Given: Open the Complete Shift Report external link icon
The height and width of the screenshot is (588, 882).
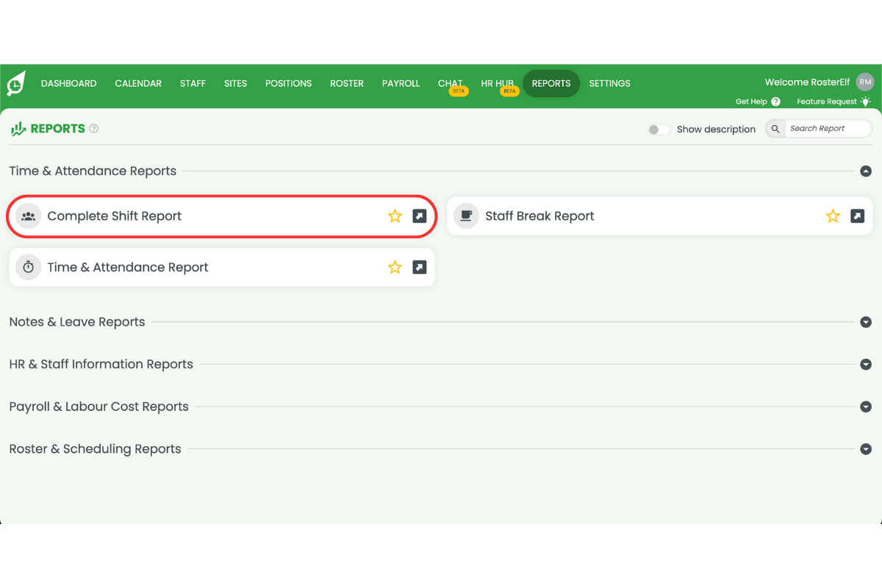Looking at the screenshot, I should [x=419, y=215].
